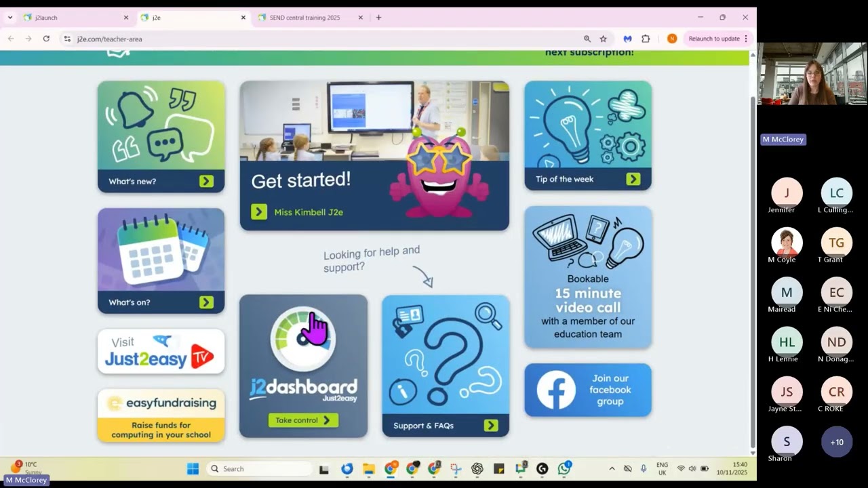868x488 pixels.
Task: Open WhatsApp from the taskbar
Action: [564, 468]
